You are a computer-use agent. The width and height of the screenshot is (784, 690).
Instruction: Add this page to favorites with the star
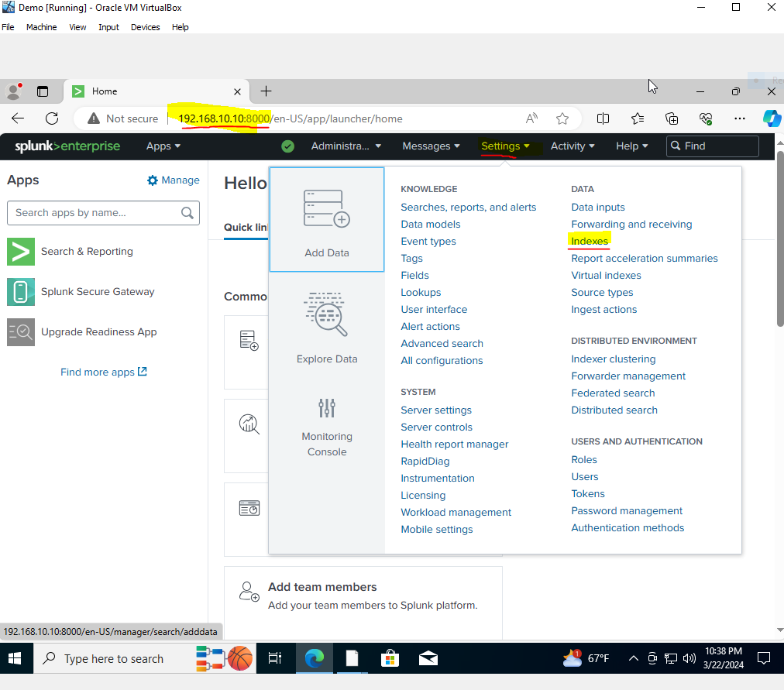(562, 118)
